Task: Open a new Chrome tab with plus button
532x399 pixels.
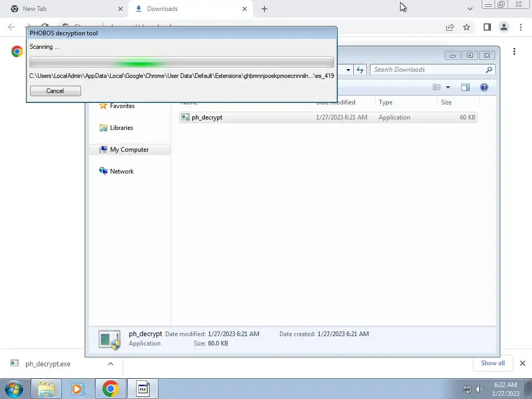Action: (264, 9)
